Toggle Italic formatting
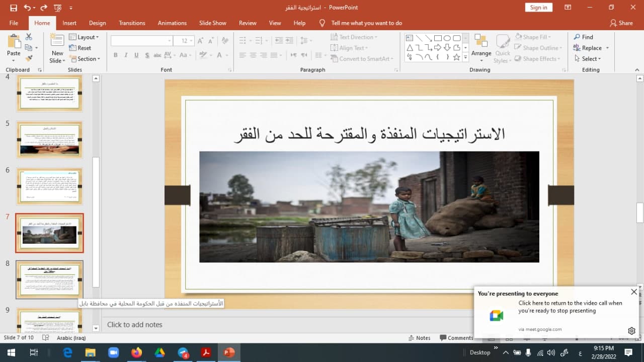The image size is (644, 362). click(126, 55)
